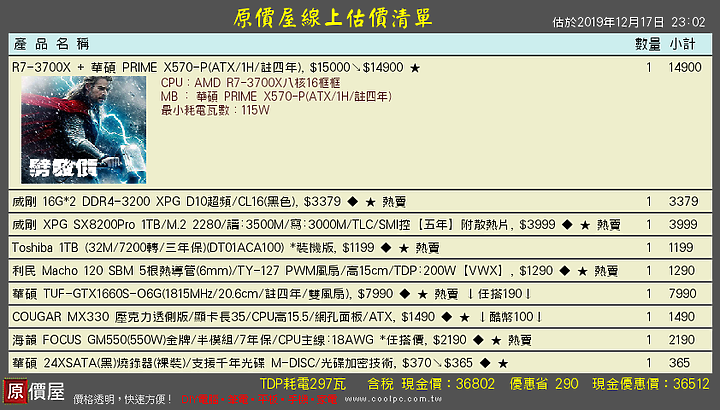This screenshot has height=410, width=720.
Task: Click 熱賣 tag in the SX8200Pro row
Action: coord(609,225)
